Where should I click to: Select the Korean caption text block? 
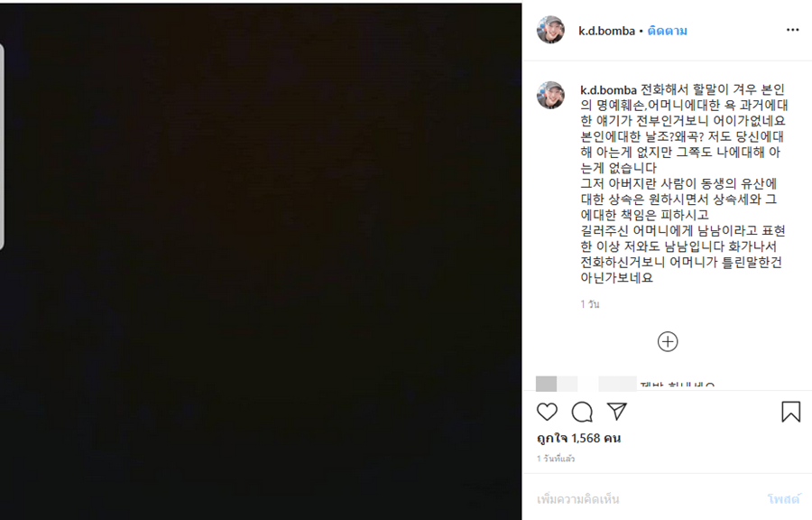pyautogui.click(x=683, y=184)
